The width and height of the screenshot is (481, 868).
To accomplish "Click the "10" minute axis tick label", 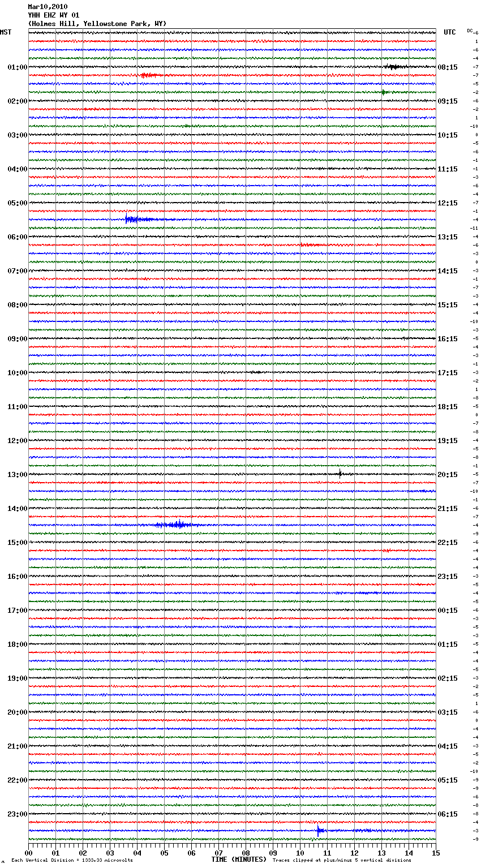I will tap(300, 853).
